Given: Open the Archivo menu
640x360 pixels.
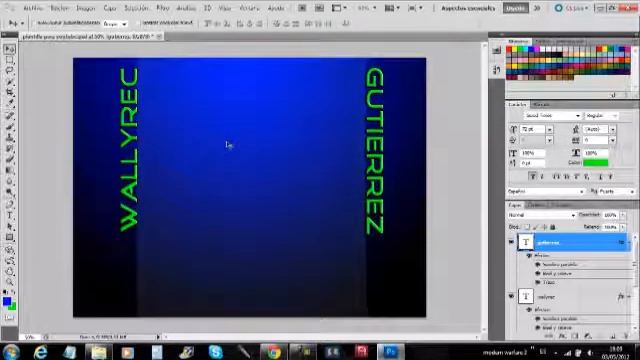Looking at the screenshot, I should click(x=33, y=8).
